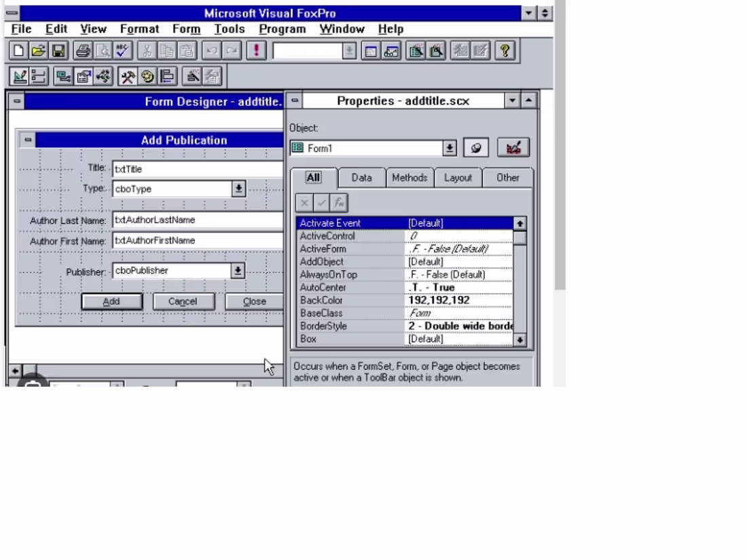The width and height of the screenshot is (747, 560).
Task: Open the Format menu
Action: [x=139, y=29]
